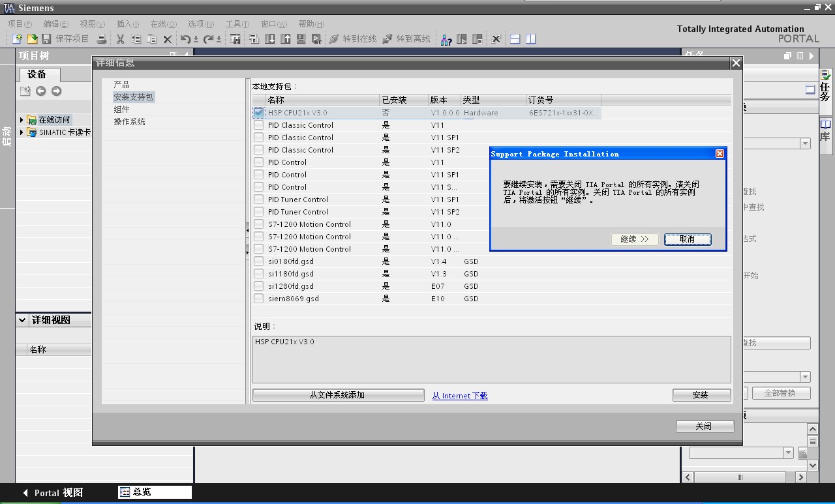Click the Undo arrow icon

coord(186,39)
